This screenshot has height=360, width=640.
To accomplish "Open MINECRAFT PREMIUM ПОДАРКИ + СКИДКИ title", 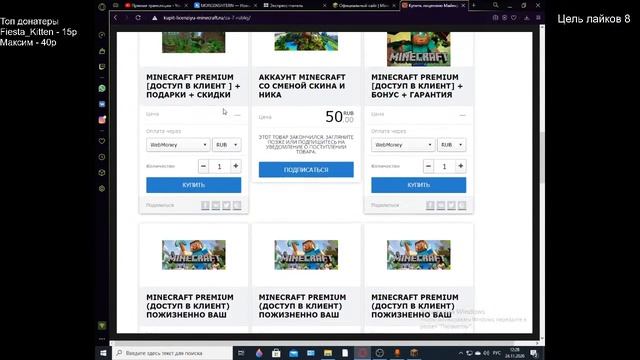I will coord(193,86).
